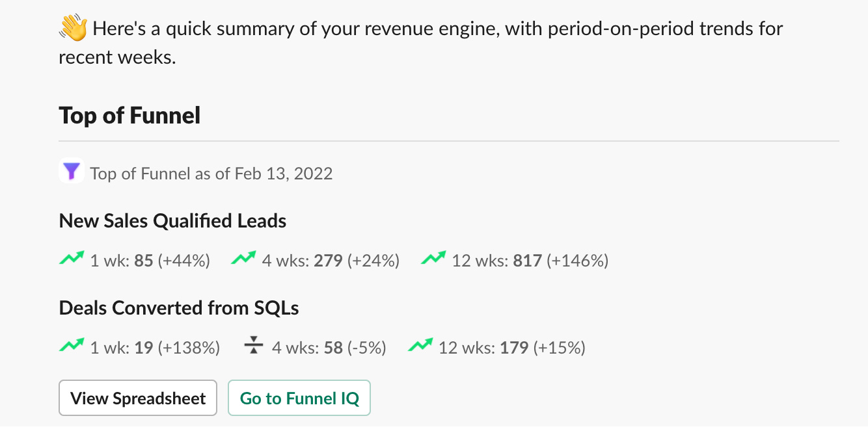Click uptrend icon beside 12 wks: 817
The image size is (868, 429).
point(433,259)
